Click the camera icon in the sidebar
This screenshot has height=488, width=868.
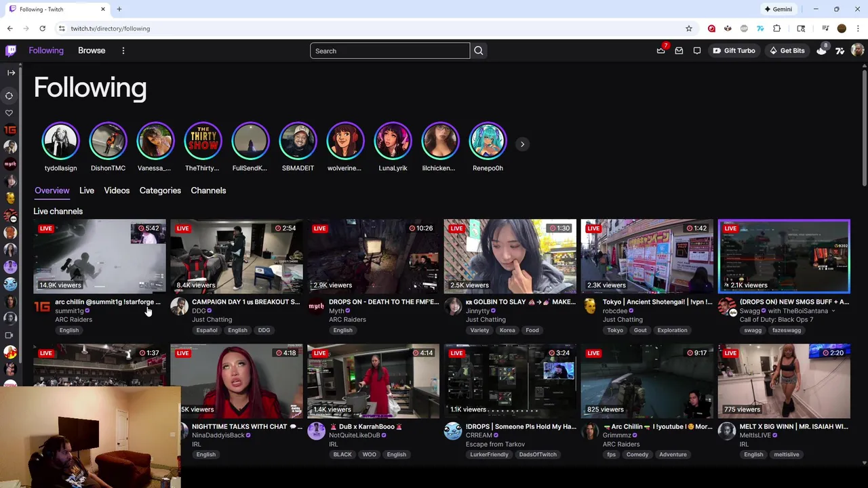[x=9, y=335]
